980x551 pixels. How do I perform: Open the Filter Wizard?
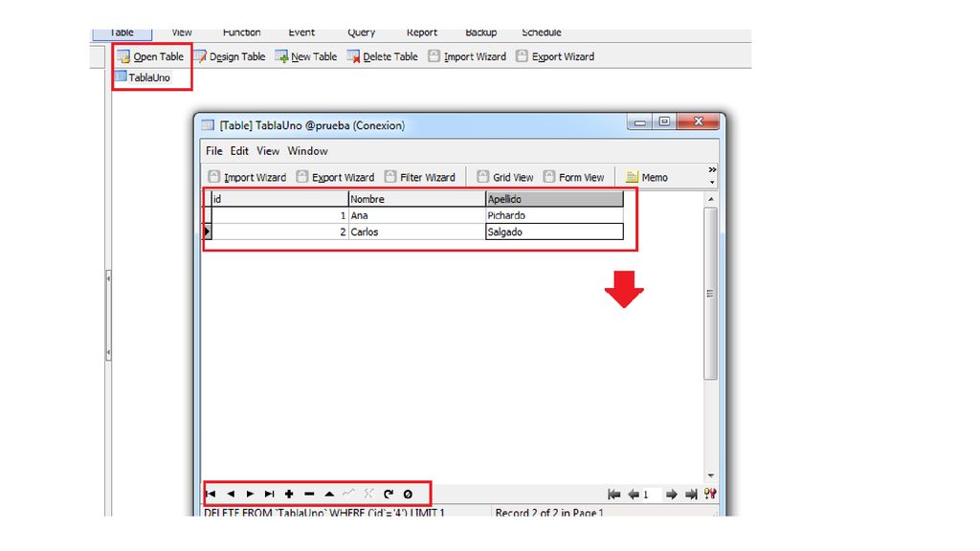(x=420, y=177)
